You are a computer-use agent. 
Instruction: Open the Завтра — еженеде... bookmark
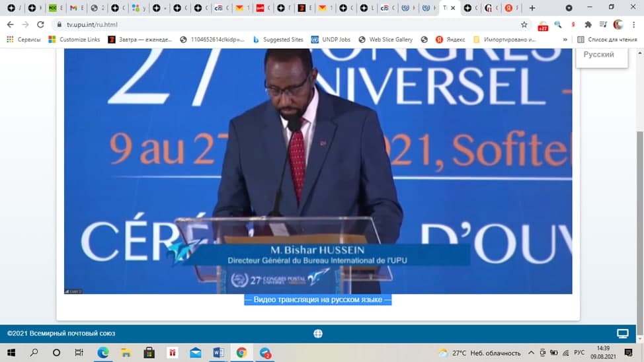click(140, 40)
